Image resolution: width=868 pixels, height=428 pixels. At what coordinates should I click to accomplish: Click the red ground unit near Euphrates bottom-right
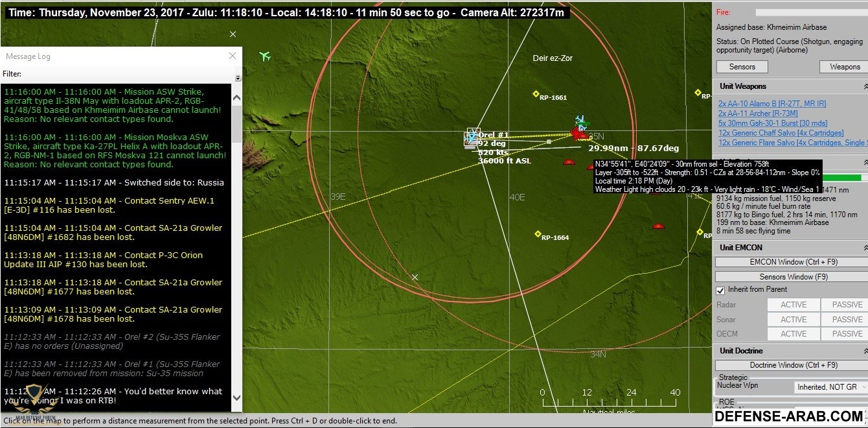(658, 226)
